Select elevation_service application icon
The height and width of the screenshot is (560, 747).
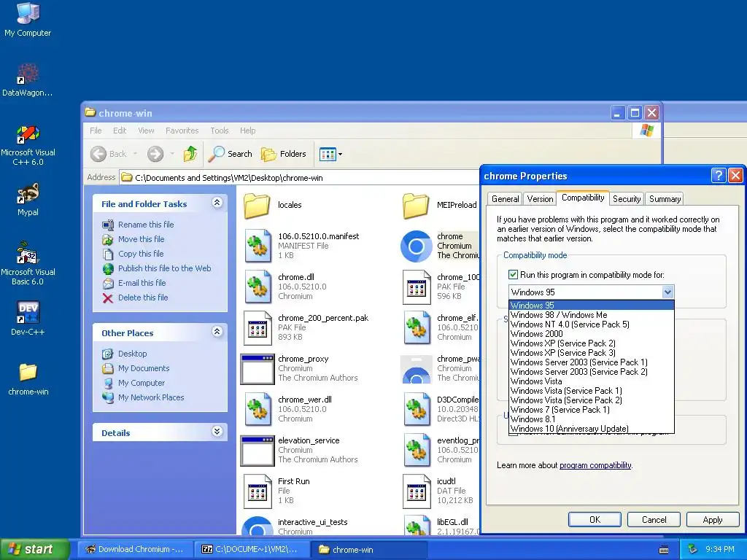point(258,451)
